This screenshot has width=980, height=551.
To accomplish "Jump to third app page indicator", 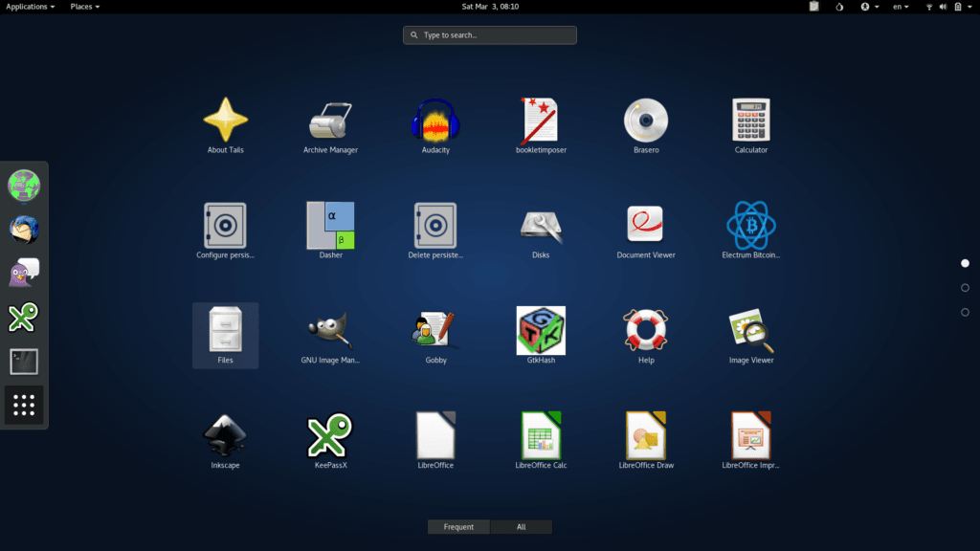I will click(965, 312).
